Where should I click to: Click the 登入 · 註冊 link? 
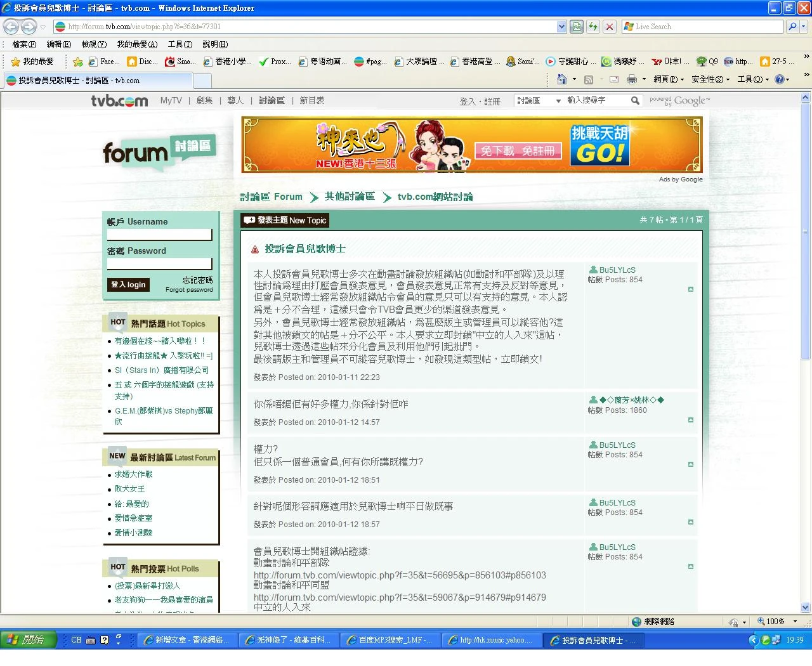pyautogui.click(x=480, y=101)
